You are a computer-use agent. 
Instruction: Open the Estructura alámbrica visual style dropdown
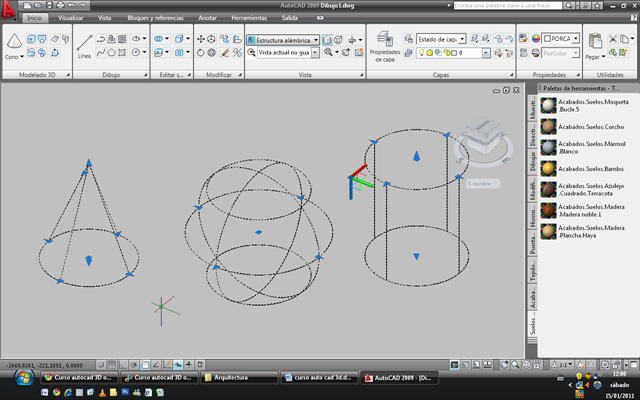point(283,40)
